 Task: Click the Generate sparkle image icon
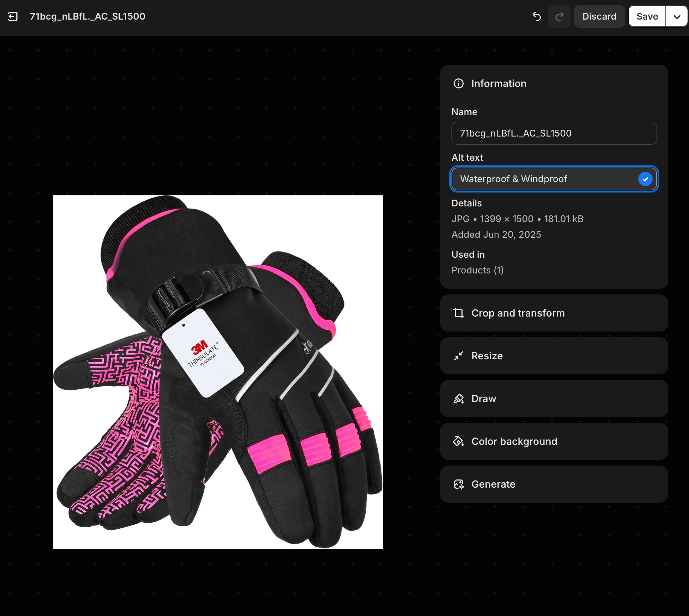459,484
